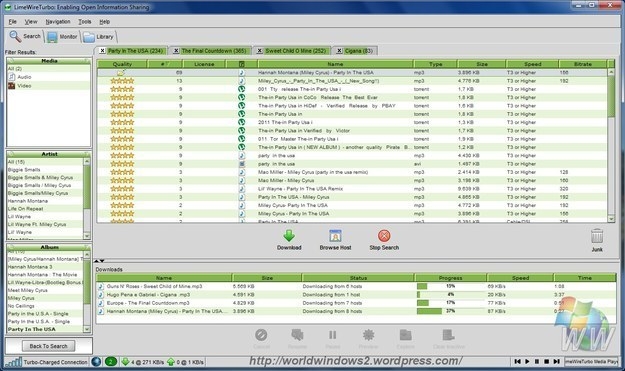Open the Tools menu
625x371 pixels.
pyautogui.click(x=85, y=22)
